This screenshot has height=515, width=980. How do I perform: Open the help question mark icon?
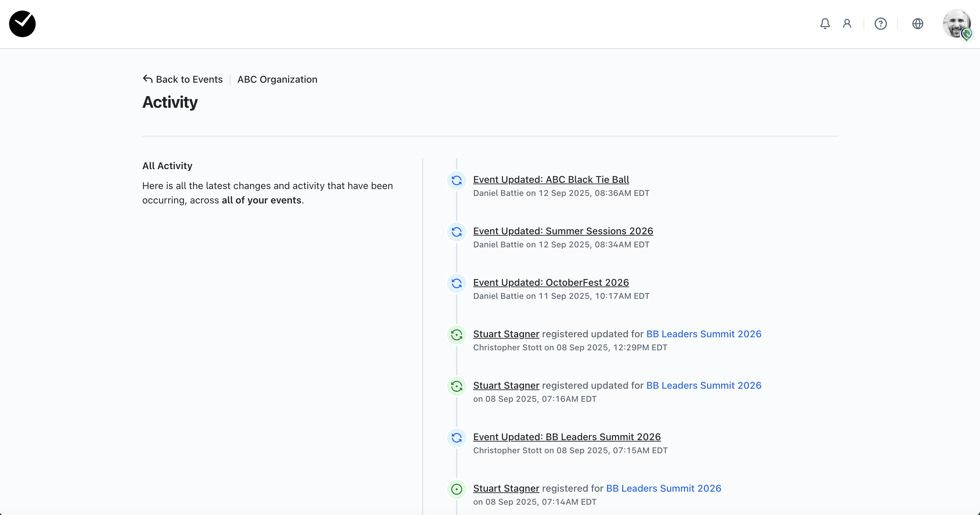click(x=880, y=24)
